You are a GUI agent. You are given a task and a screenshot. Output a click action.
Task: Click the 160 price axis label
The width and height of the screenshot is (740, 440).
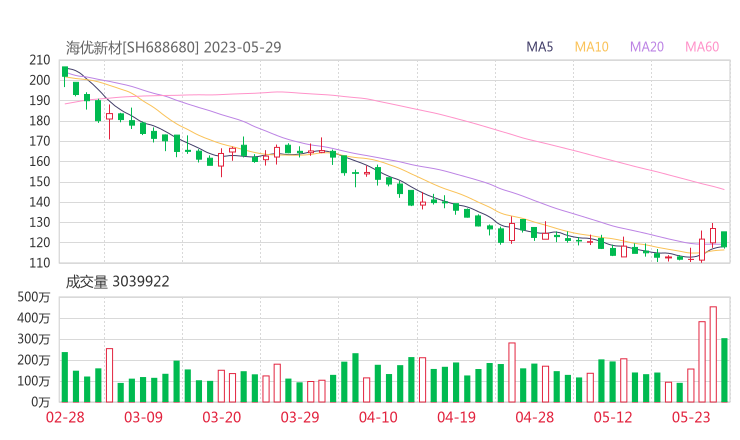(40, 161)
